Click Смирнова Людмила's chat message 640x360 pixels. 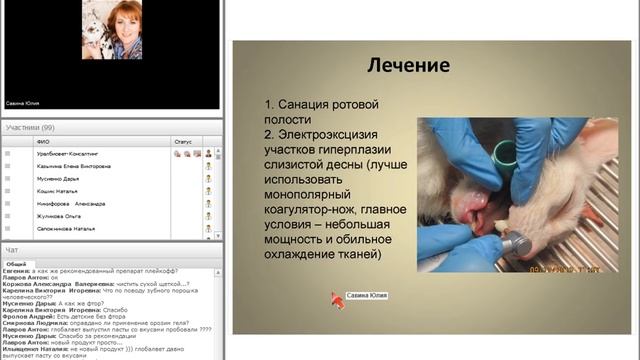96,323
